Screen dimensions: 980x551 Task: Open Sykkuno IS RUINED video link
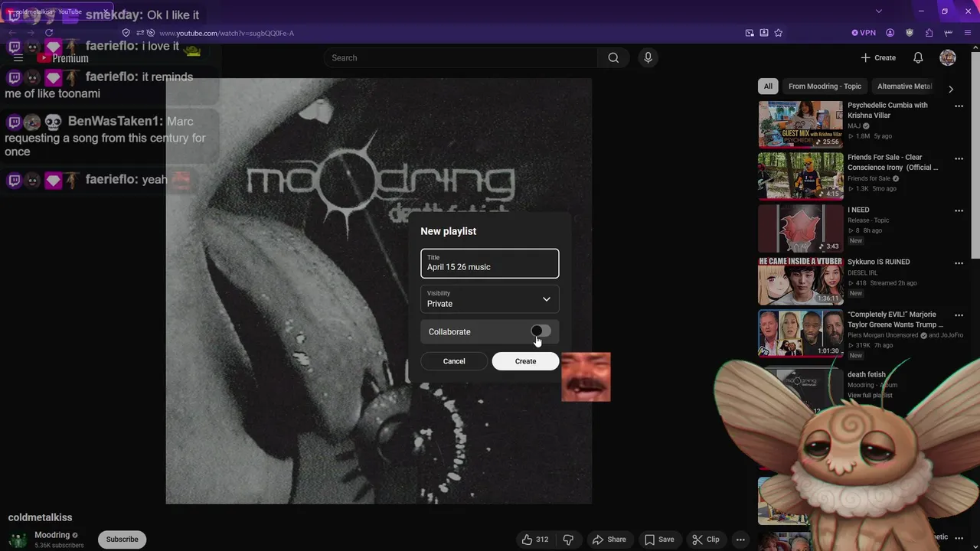pos(879,262)
